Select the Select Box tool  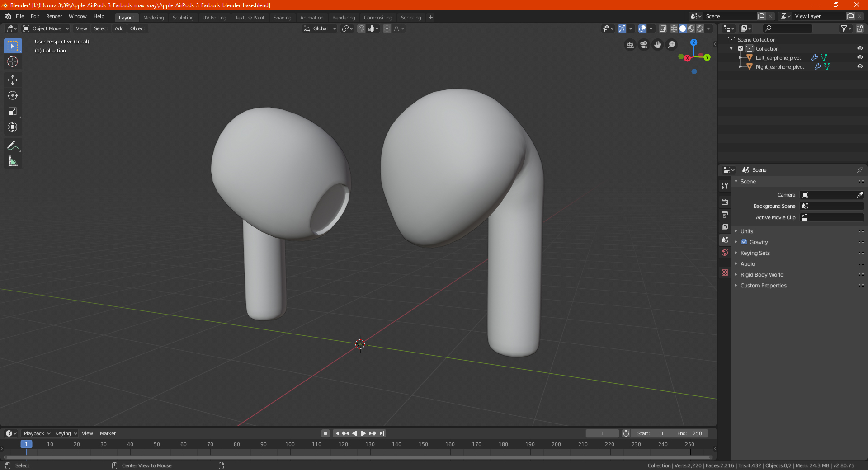tap(13, 46)
